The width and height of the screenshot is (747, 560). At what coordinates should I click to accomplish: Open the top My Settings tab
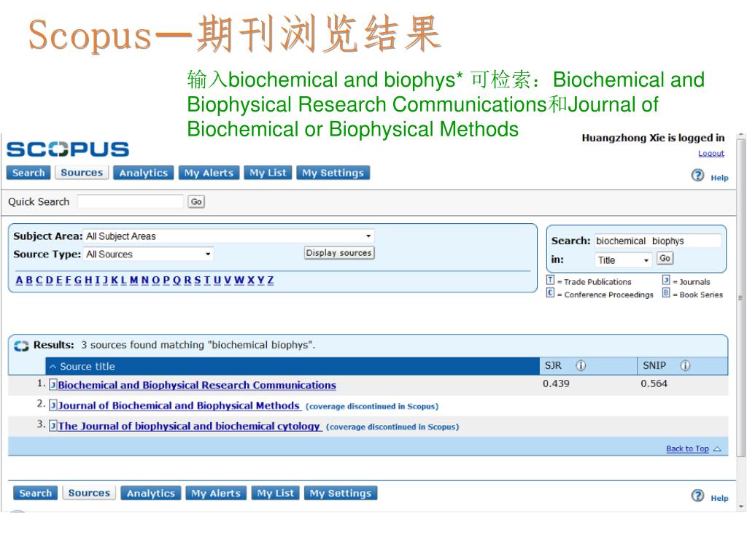[x=333, y=173]
